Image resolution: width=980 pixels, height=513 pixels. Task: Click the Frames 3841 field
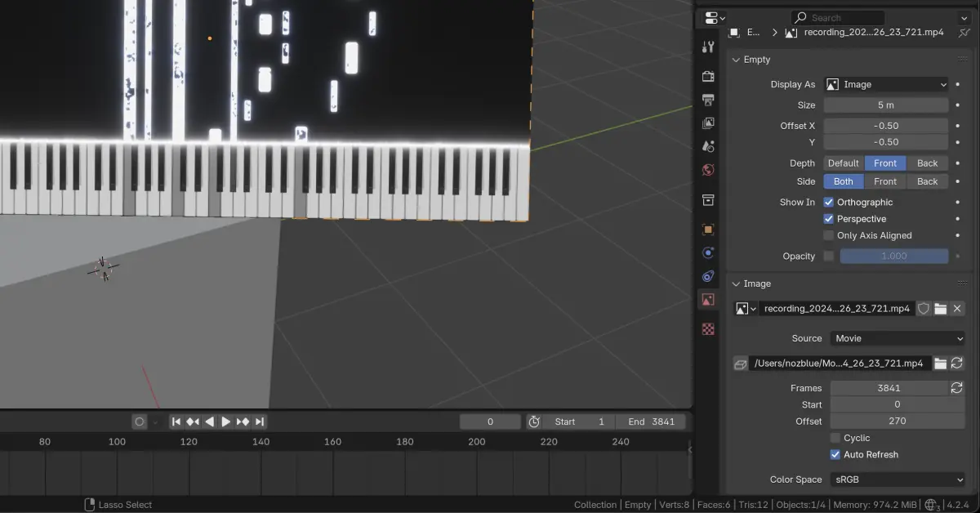(889, 388)
